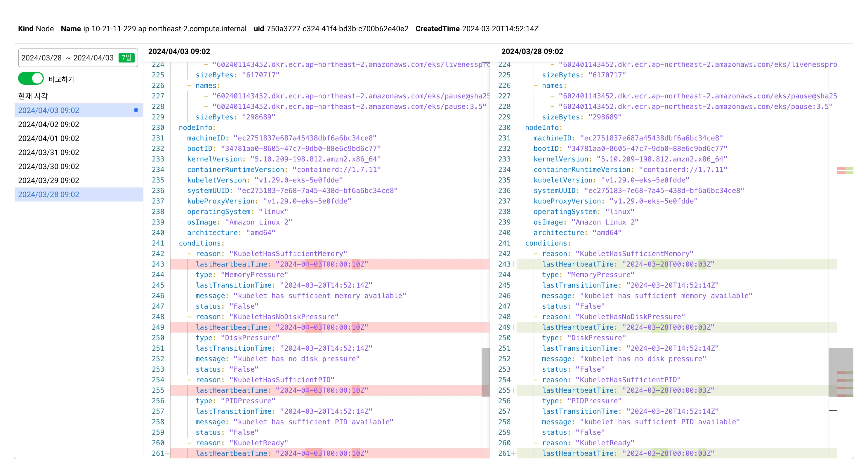Click plus marker on right line 255

click(514, 390)
